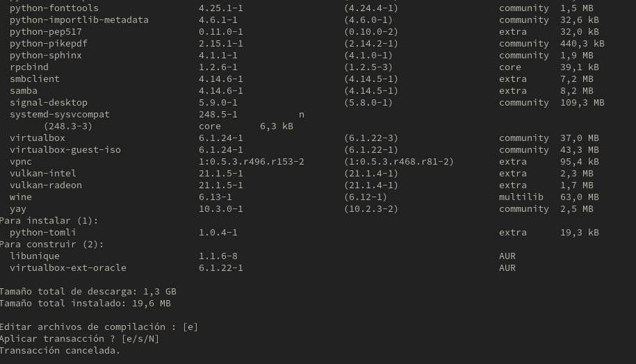Click the 'Aplicar transacción ?' prompt line
This screenshot has width=636, height=364.
(79, 338)
